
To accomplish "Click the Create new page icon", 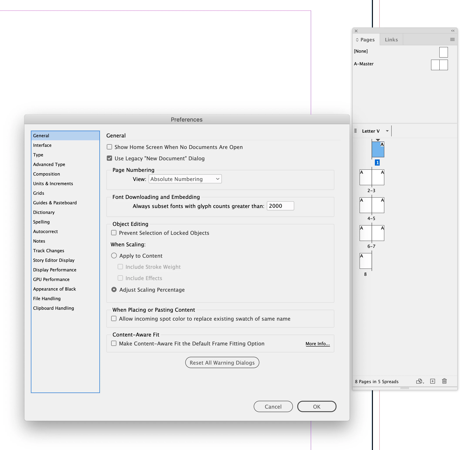I will coord(433,381).
